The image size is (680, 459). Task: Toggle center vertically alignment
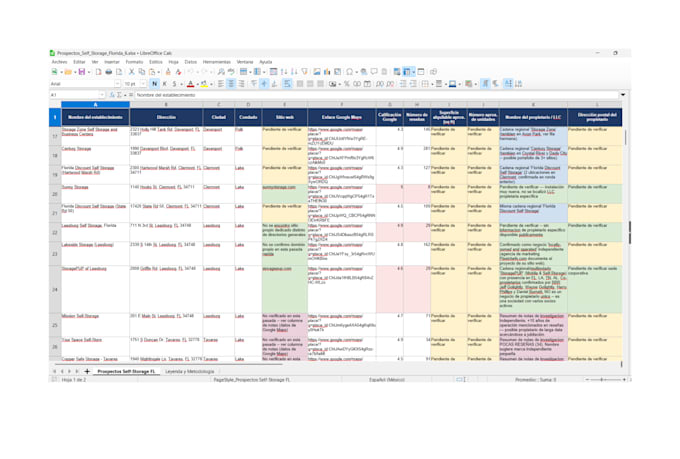(264, 84)
